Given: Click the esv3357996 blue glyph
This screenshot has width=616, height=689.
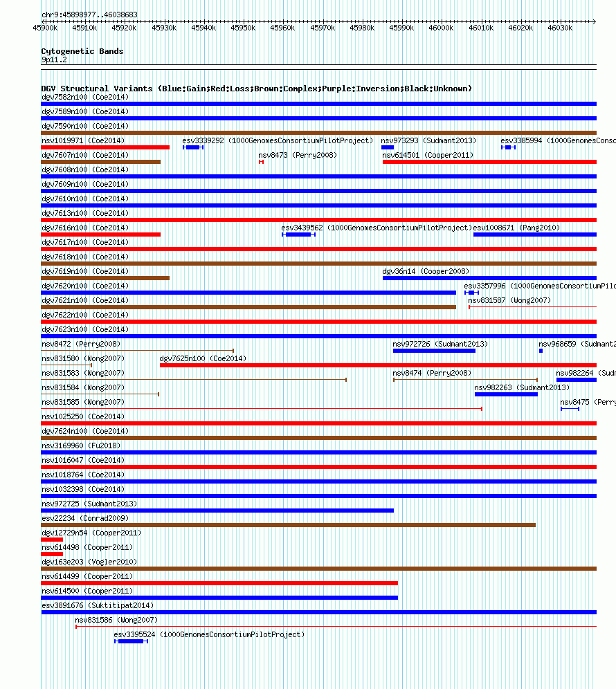Looking at the screenshot, I should (x=471, y=292).
